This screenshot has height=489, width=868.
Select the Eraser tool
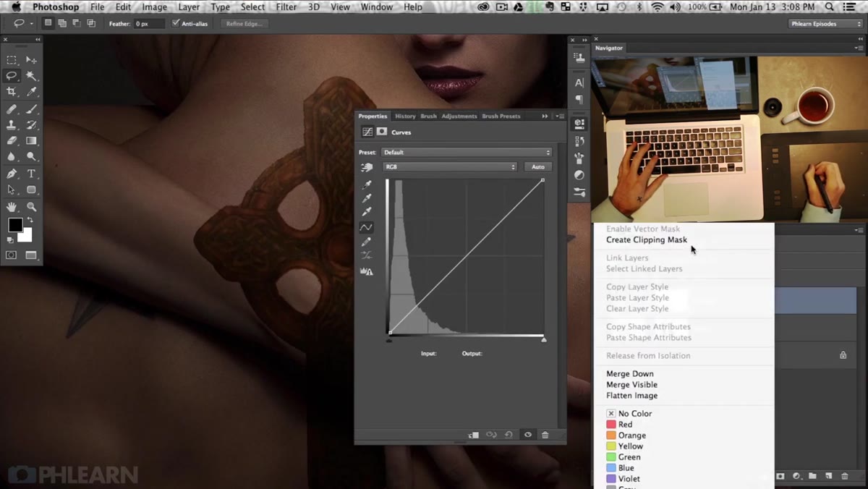coord(12,141)
